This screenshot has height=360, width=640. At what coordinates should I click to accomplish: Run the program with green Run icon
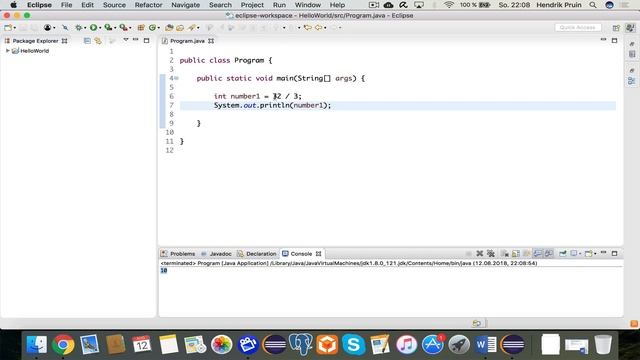[93, 28]
